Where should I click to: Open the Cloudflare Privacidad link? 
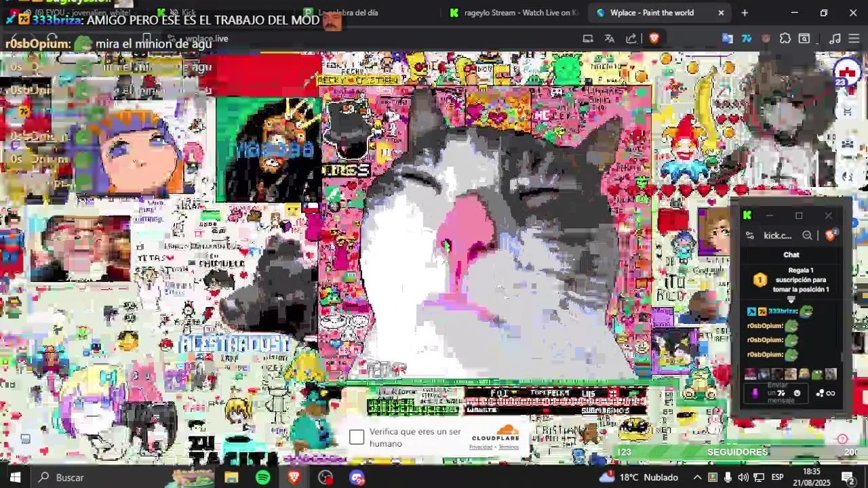[x=481, y=447]
